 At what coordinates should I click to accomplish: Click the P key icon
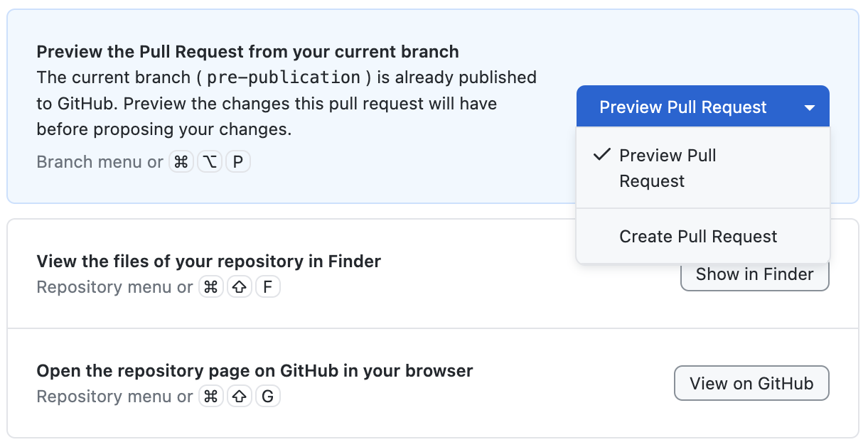[x=238, y=162]
